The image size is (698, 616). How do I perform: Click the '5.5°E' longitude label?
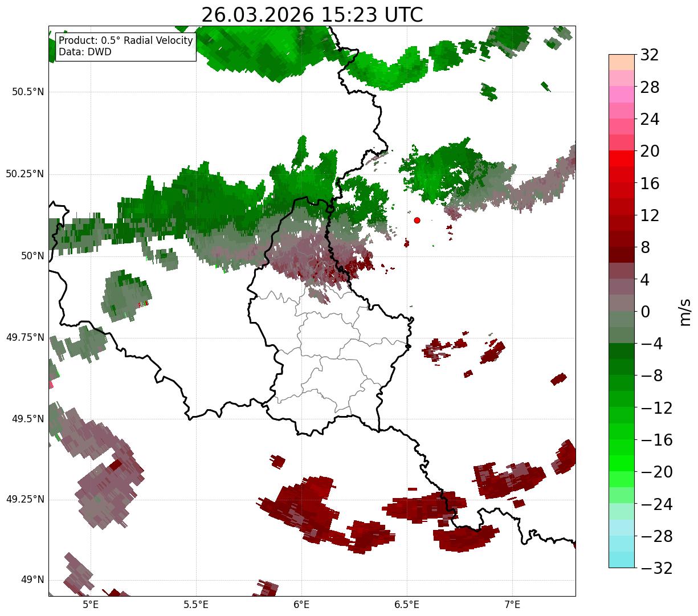(x=196, y=605)
